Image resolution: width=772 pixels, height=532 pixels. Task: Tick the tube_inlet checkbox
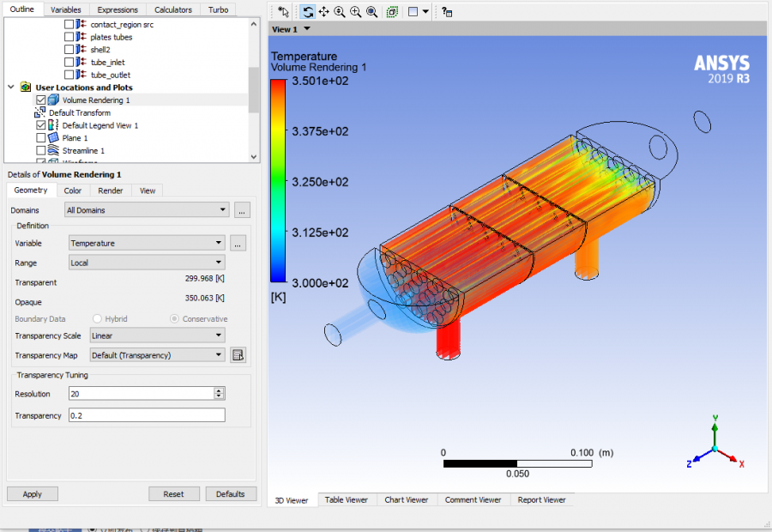tap(69, 63)
